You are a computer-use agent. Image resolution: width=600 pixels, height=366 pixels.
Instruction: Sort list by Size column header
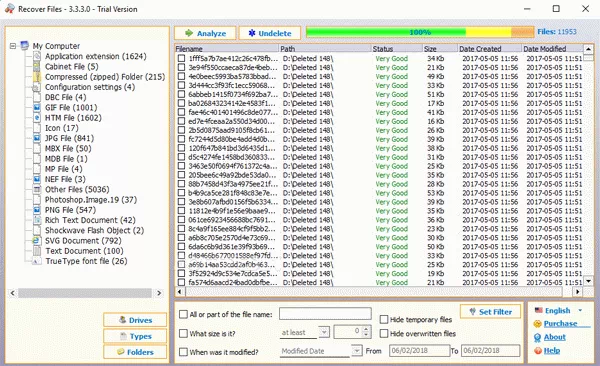[x=440, y=49]
